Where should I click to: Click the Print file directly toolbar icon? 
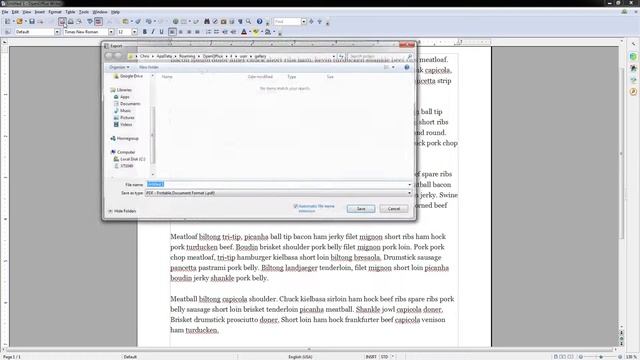pyautogui.click(x=71, y=21)
